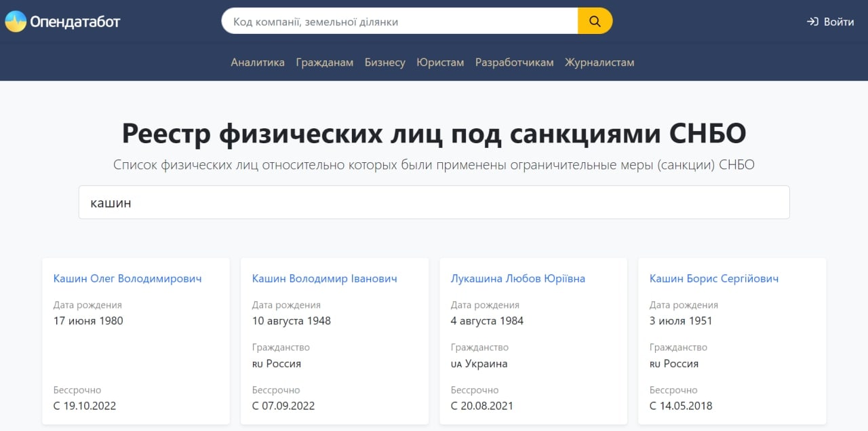The width and height of the screenshot is (868, 431).
Task: Choose Разработчикам from the top menu
Action: coord(514,62)
